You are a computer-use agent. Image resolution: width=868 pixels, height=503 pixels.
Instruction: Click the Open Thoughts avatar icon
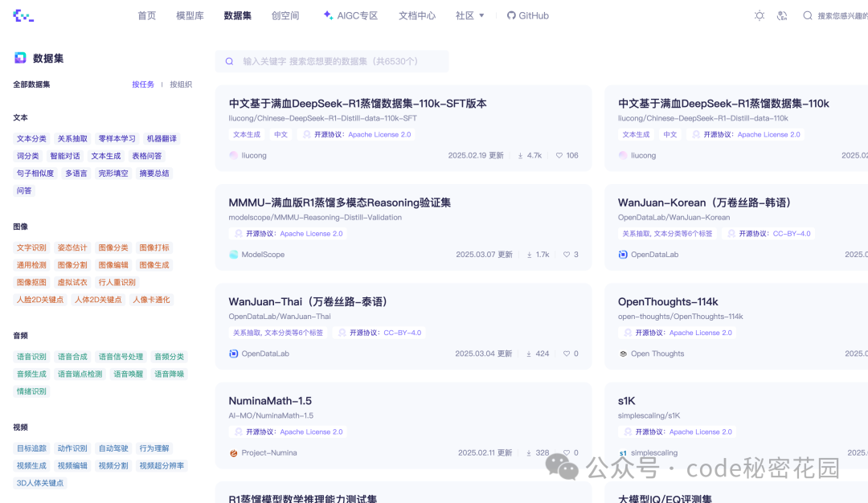click(623, 354)
